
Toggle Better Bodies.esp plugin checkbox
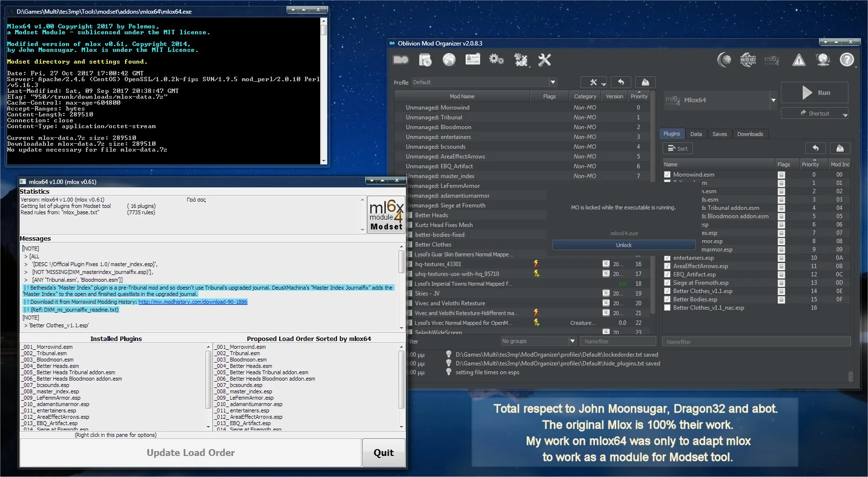pyautogui.click(x=667, y=299)
